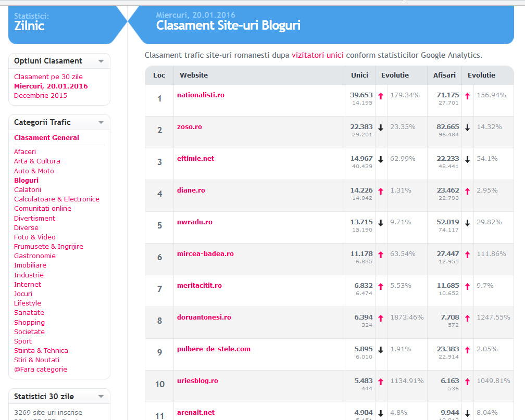This screenshot has height=420, width=525.
Task: Open Decembrie 2015 ranking
Action: (x=41, y=95)
